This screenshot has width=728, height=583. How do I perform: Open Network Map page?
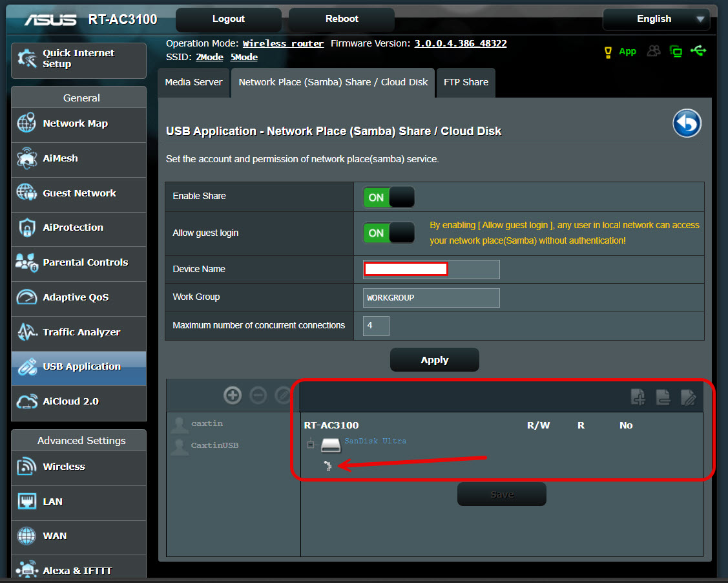pos(78,123)
